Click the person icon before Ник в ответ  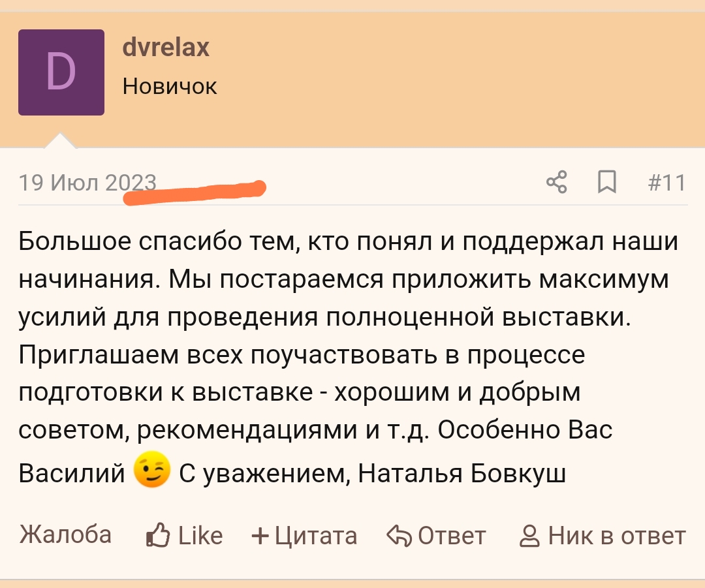(x=529, y=536)
